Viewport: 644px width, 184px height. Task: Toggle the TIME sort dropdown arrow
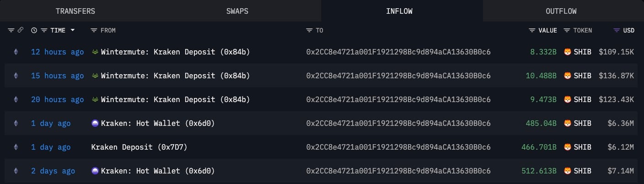(x=72, y=31)
